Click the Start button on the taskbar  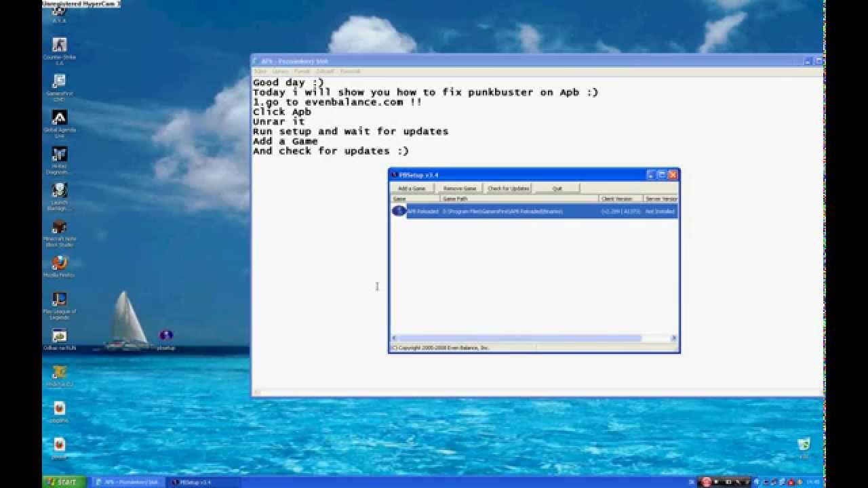point(64,482)
